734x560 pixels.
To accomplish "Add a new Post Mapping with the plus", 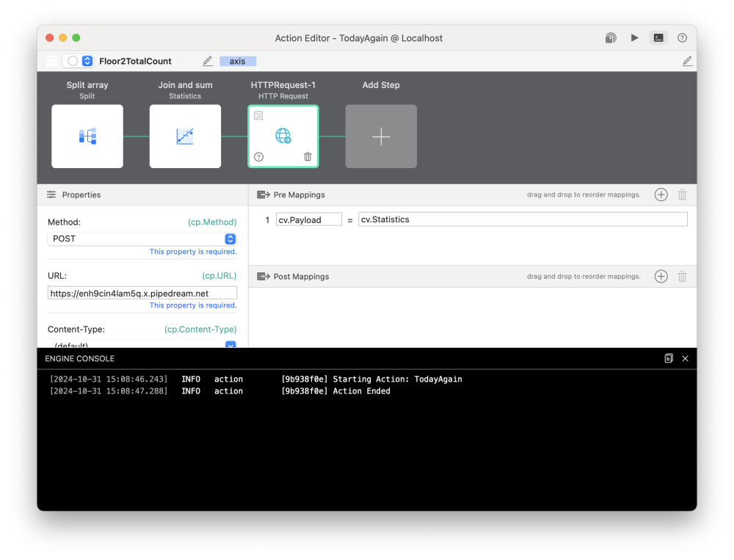I will click(661, 277).
